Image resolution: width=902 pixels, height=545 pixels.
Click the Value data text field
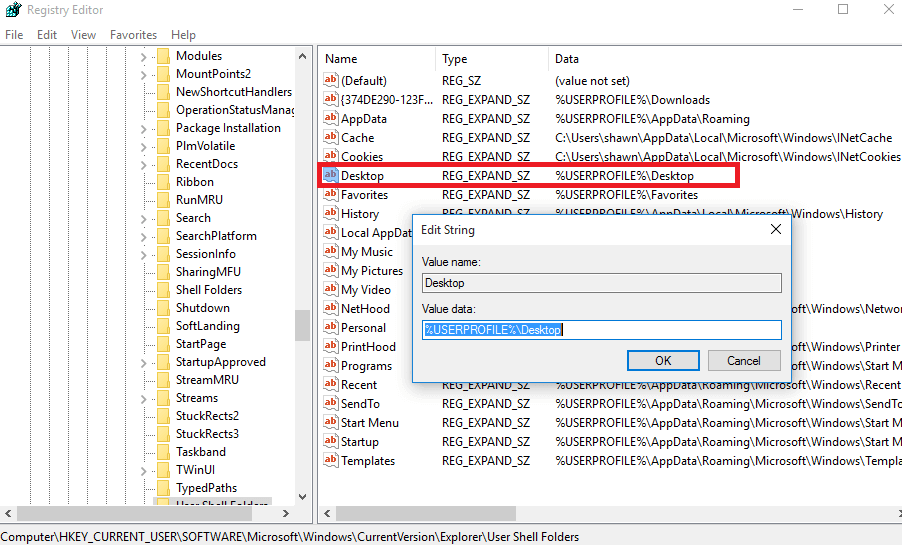(600, 330)
